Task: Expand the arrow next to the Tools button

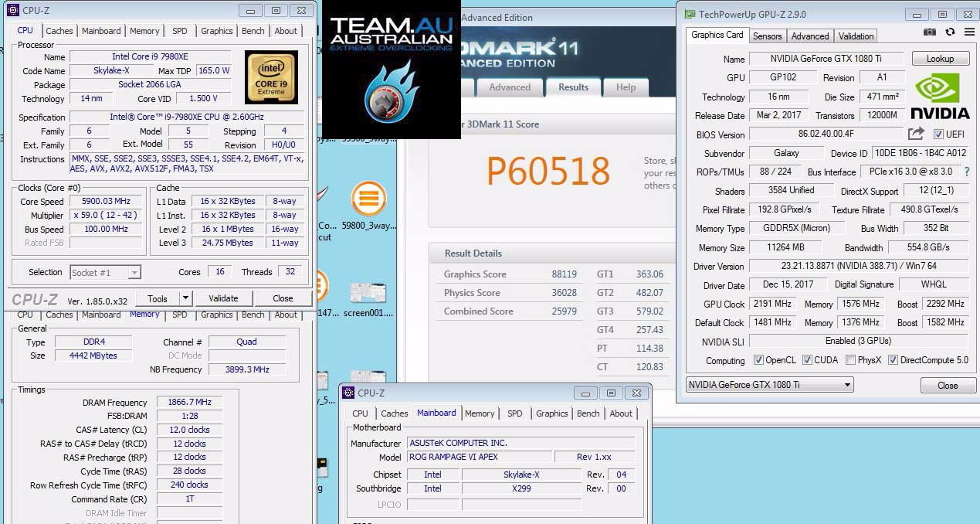Action: tap(185, 298)
